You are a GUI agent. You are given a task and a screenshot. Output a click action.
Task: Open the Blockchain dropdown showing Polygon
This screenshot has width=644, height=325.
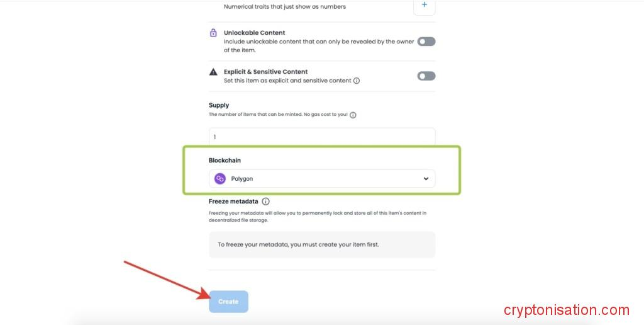click(322, 178)
